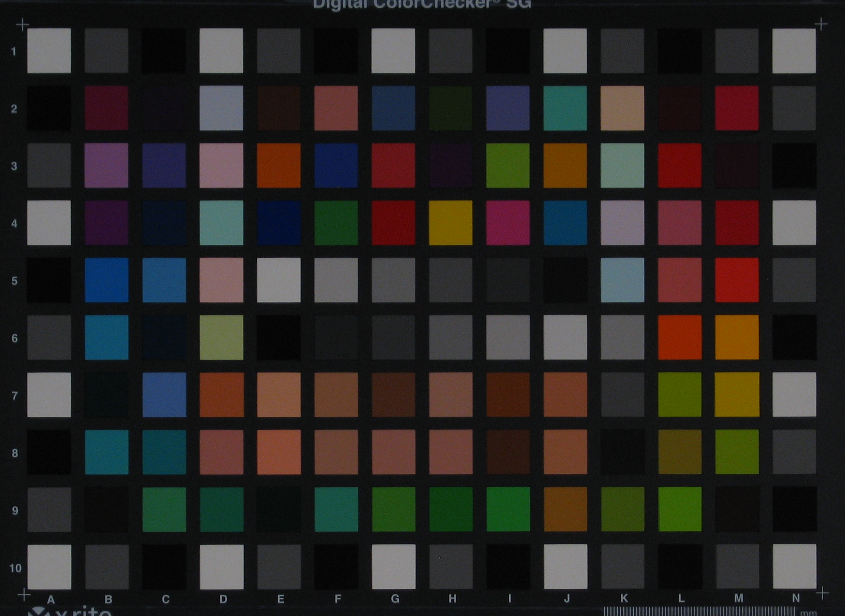
Task: Click the bright orange skin-tone patch at E8
Action: pyautogui.click(x=278, y=452)
